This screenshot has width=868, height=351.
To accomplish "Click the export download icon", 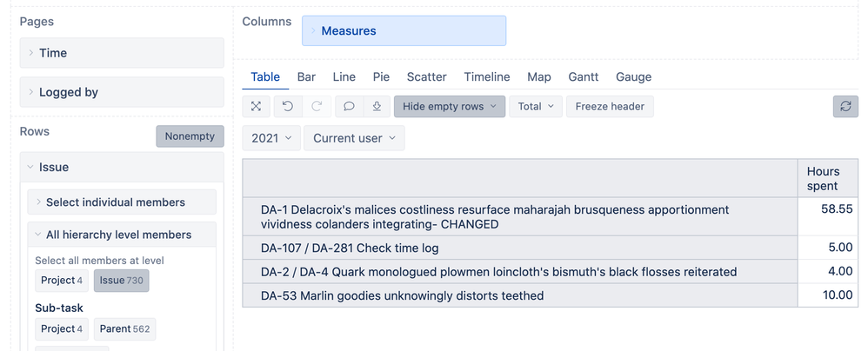I will [x=377, y=107].
